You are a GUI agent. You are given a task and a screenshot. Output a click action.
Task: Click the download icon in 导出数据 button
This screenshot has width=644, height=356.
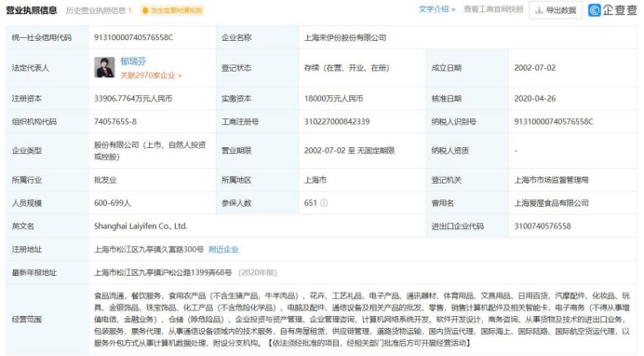pyautogui.click(x=539, y=10)
